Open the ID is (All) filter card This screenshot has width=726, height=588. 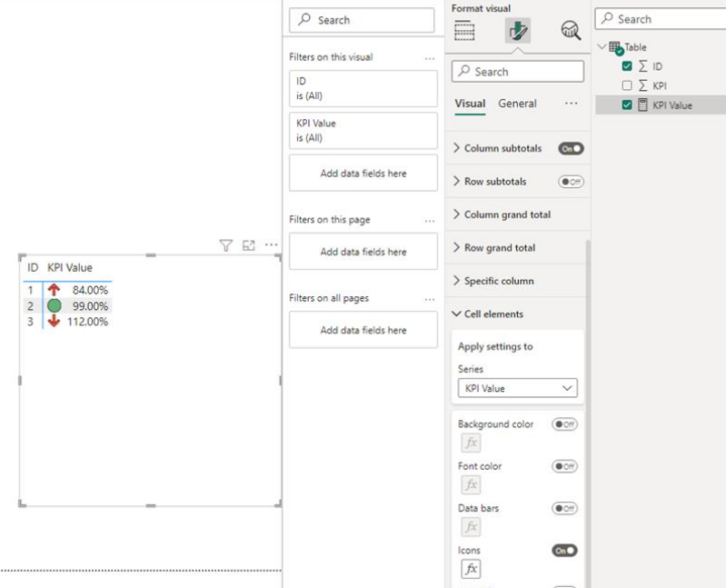[x=363, y=88]
